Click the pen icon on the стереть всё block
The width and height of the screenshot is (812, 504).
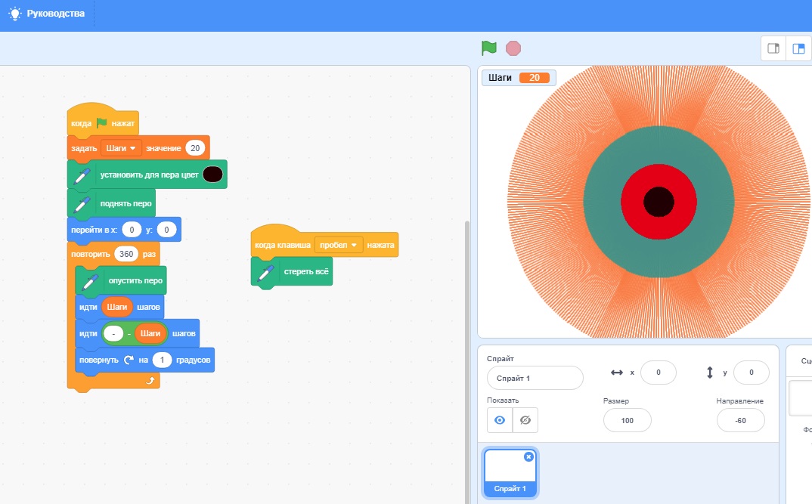click(265, 272)
